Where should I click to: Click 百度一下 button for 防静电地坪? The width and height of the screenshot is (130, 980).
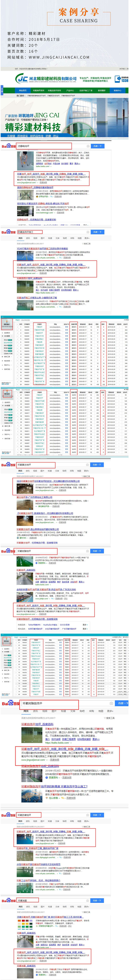pos(97,146)
